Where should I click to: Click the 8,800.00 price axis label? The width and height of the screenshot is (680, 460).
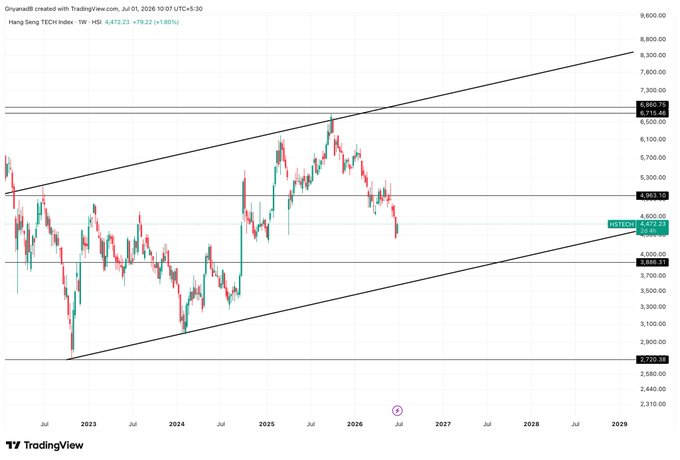(653, 39)
